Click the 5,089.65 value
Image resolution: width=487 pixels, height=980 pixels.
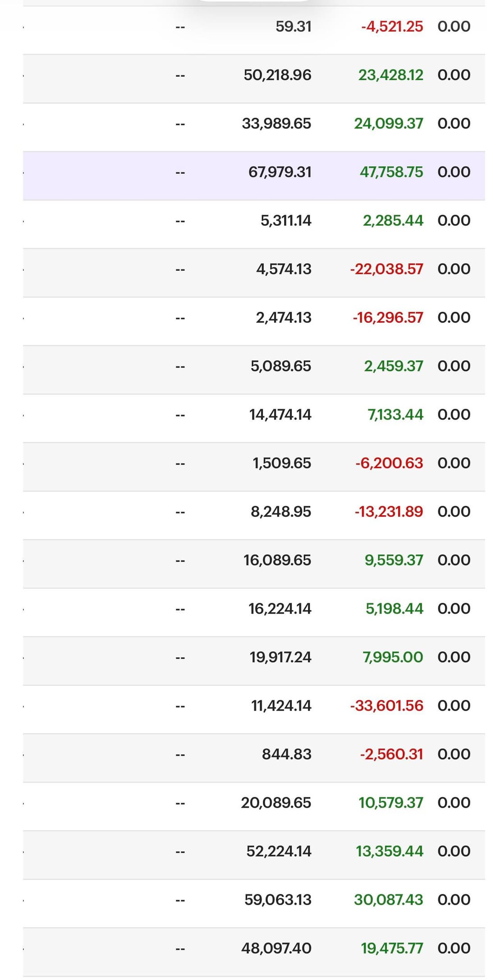pyautogui.click(x=281, y=366)
